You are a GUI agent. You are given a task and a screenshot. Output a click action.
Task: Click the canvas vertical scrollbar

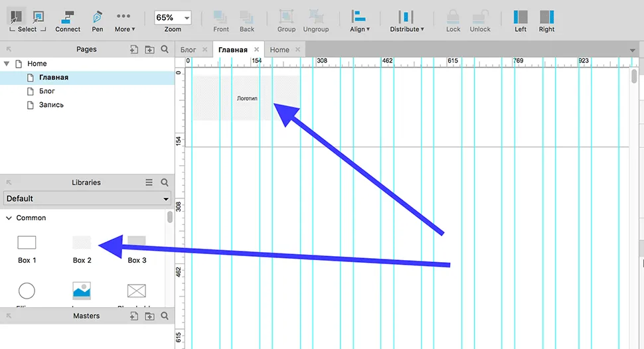(634, 76)
